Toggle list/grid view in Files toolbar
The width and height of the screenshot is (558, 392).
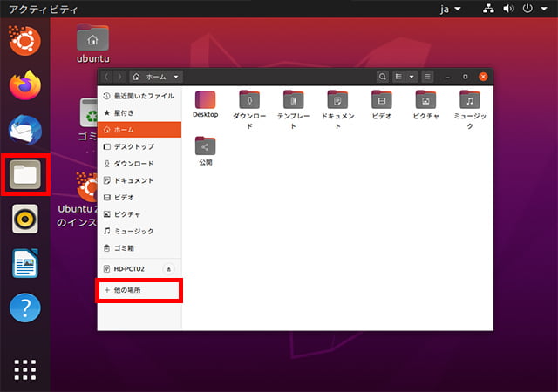399,77
